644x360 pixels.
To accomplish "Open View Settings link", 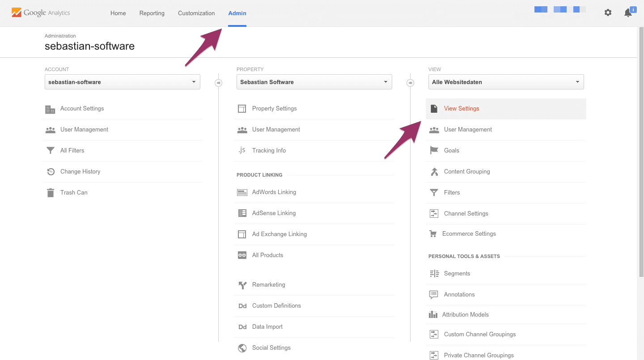I will [462, 109].
